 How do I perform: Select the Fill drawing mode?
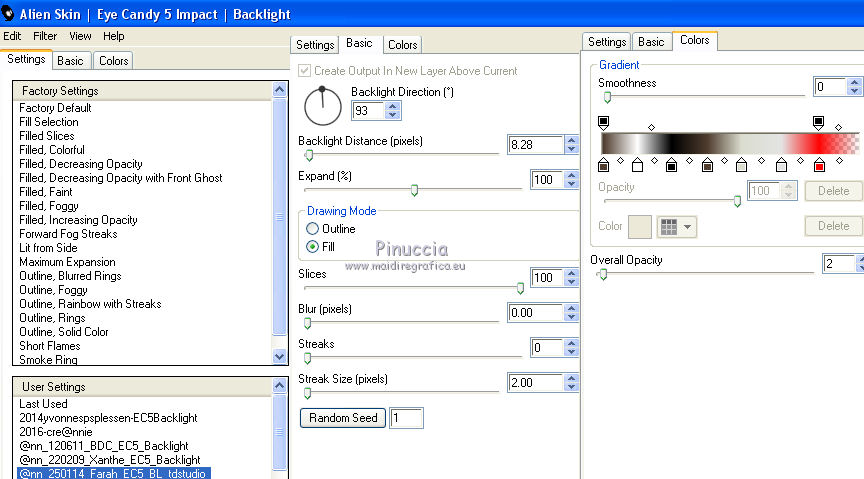312,246
